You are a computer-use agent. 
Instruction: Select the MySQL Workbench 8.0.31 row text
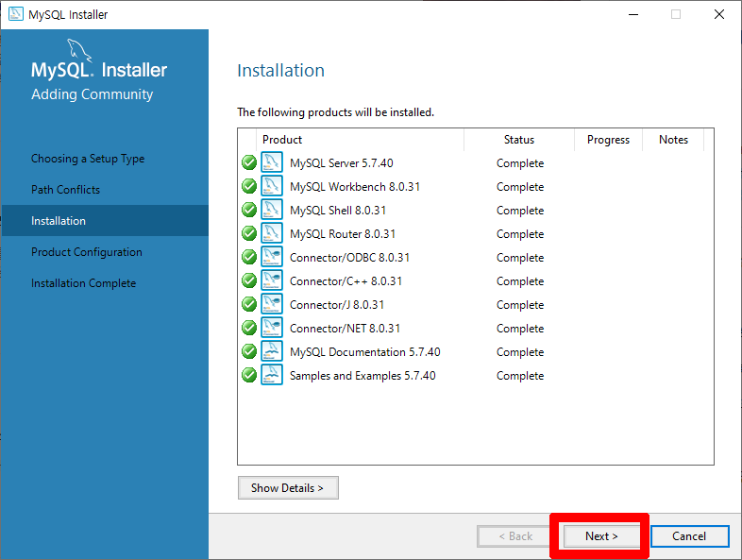coord(355,187)
